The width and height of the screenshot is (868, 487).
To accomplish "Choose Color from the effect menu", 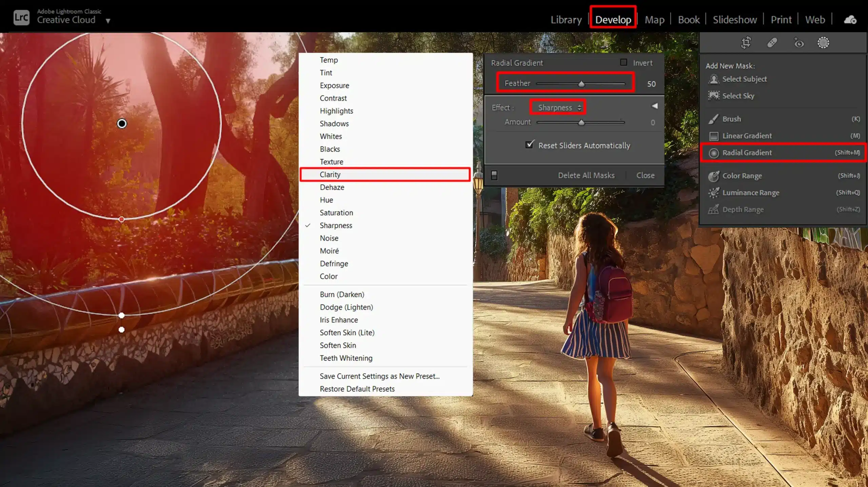I will coord(386,276).
